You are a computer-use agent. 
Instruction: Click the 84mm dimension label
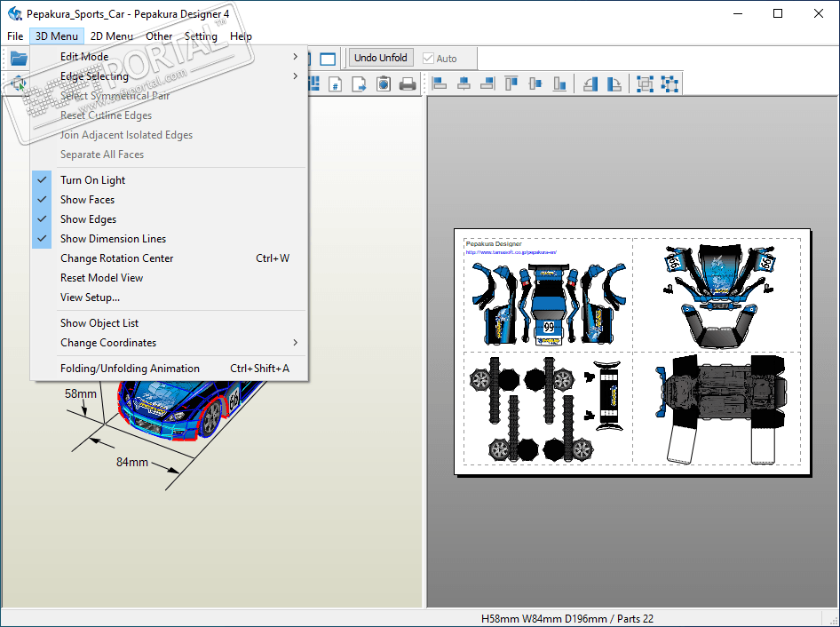132,462
